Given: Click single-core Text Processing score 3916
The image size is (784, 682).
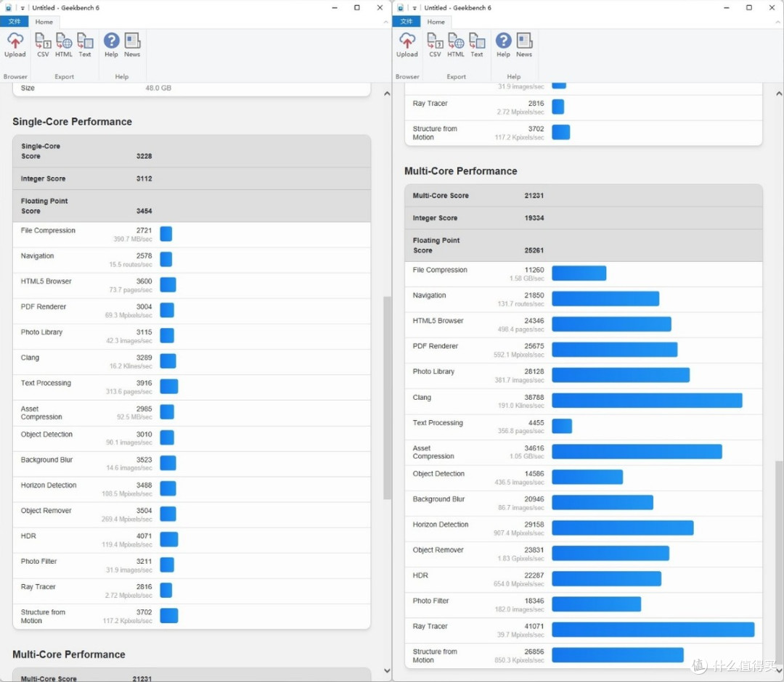Looking at the screenshot, I should (x=144, y=383).
